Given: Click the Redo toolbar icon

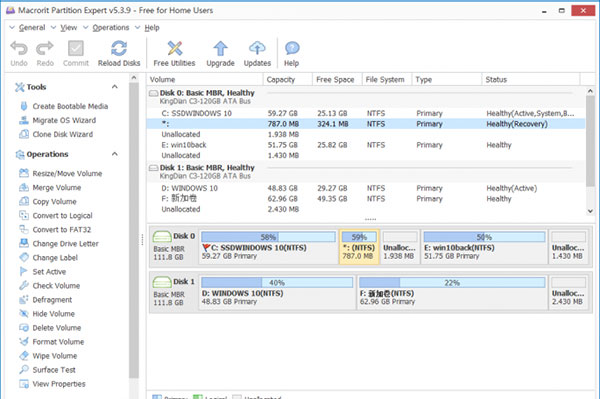Looking at the screenshot, I should click(45, 48).
